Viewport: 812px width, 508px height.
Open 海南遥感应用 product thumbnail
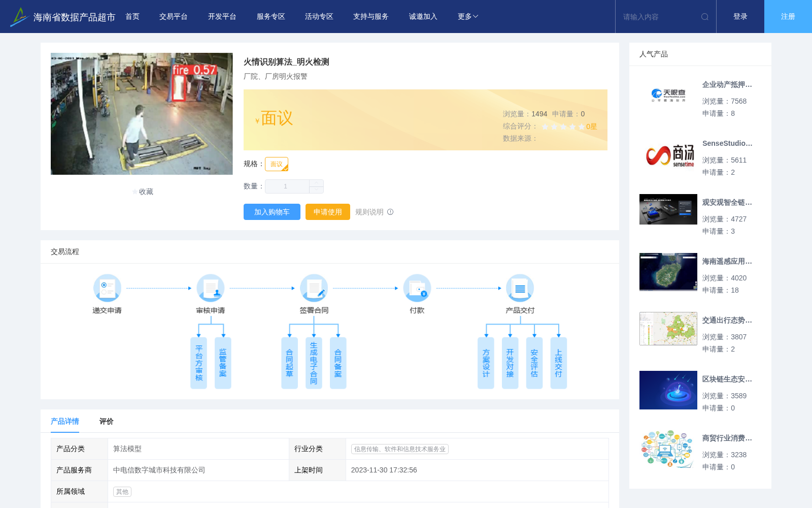[x=668, y=272]
